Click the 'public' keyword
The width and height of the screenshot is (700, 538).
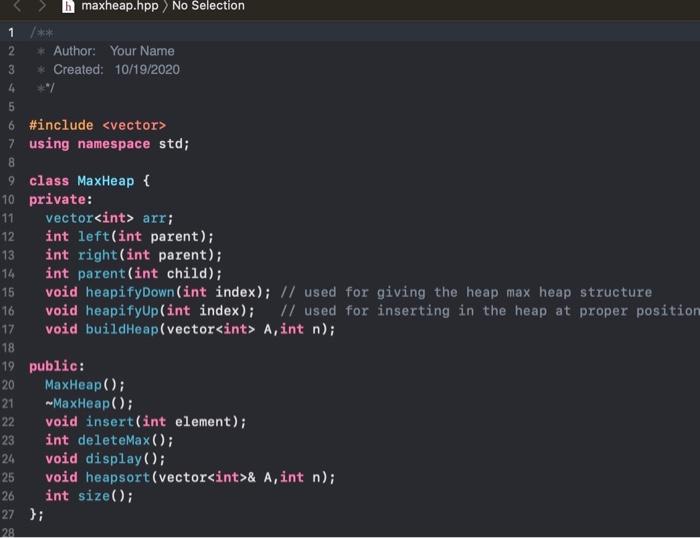pyautogui.click(x=53, y=366)
